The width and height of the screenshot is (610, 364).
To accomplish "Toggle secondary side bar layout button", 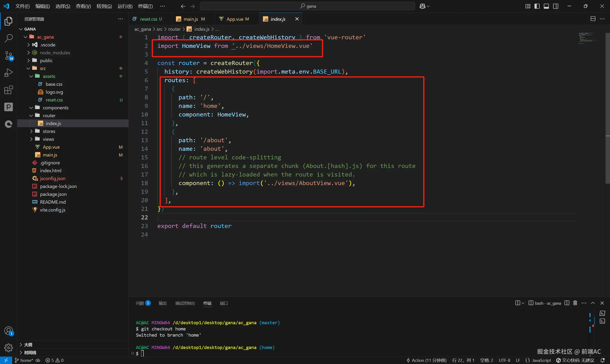I will (x=555, y=6).
